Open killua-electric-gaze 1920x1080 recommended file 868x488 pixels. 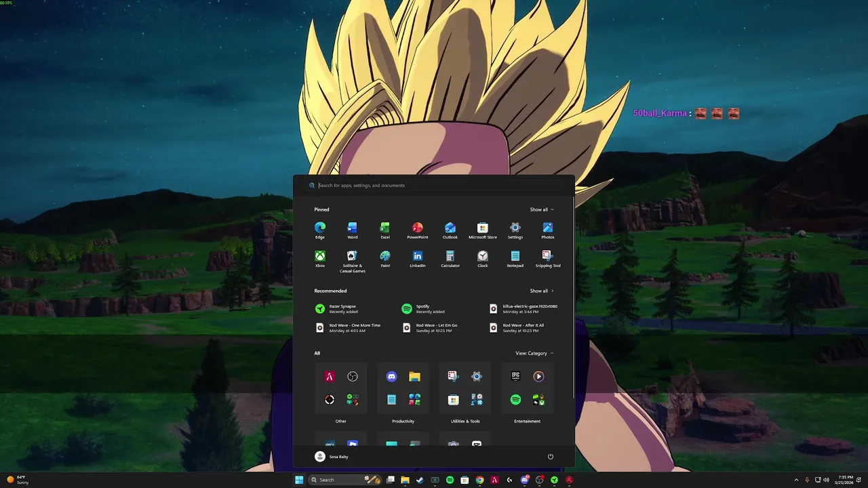(524, 308)
